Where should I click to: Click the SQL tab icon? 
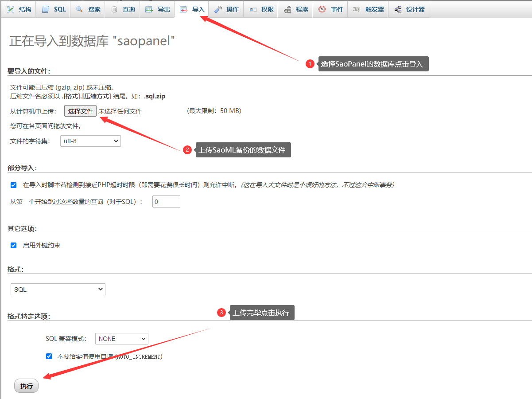pyautogui.click(x=46, y=9)
